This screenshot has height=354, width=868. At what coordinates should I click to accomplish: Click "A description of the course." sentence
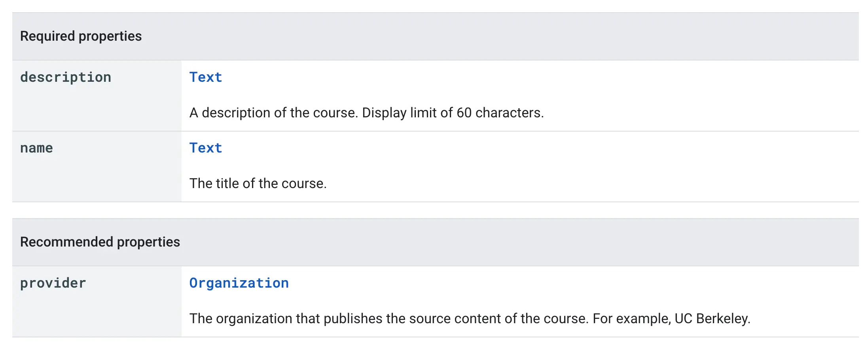(x=274, y=113)
